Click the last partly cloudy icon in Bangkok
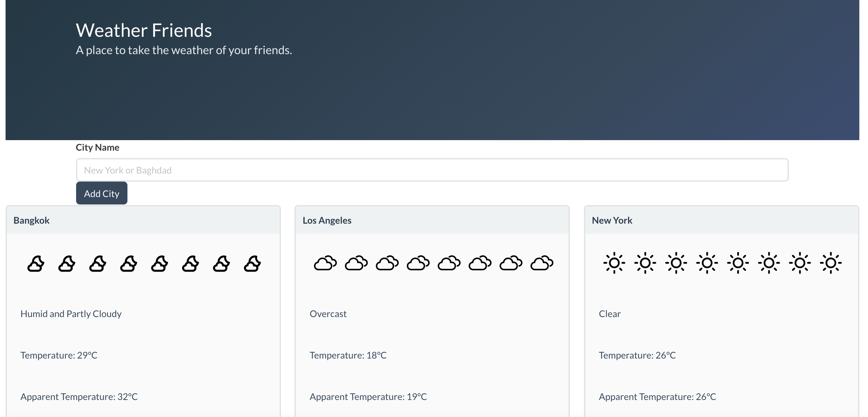 click(252, 263)
